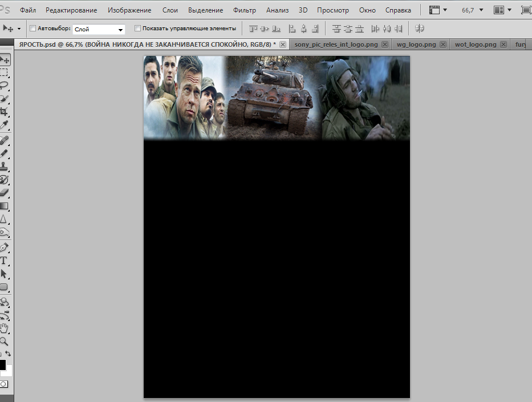
Task: Click Align top edges icon
Action: [x=253, y=29]
